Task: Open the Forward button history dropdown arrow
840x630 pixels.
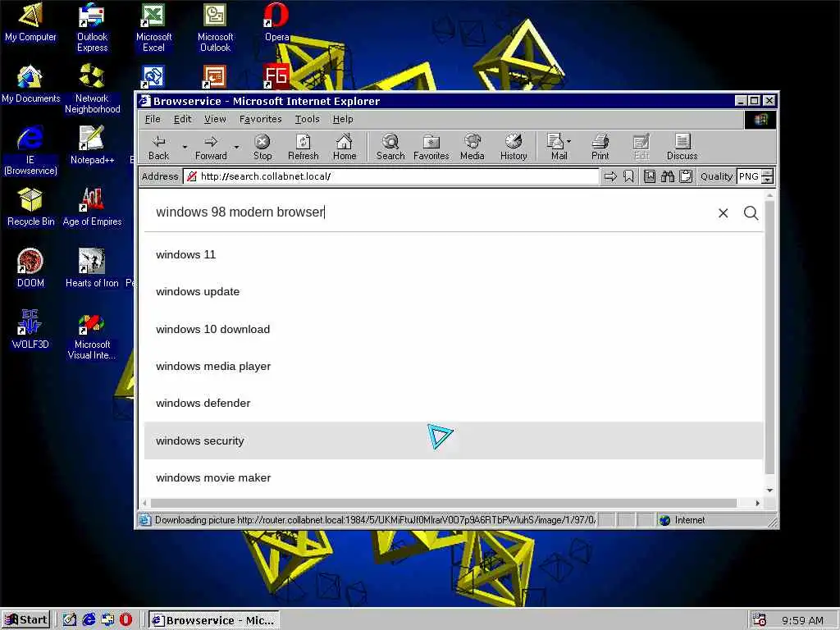Action: pyautogui.click(x=236, y=147)
